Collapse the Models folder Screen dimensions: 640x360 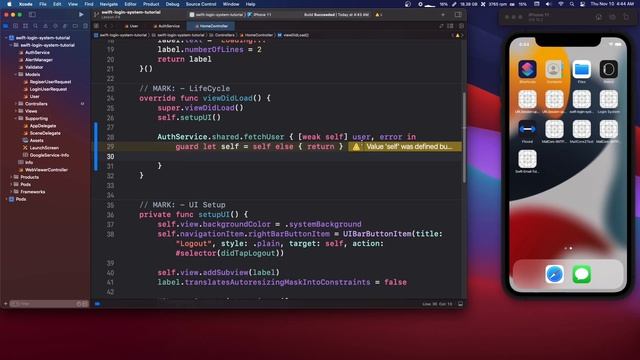tap(16, 74)
